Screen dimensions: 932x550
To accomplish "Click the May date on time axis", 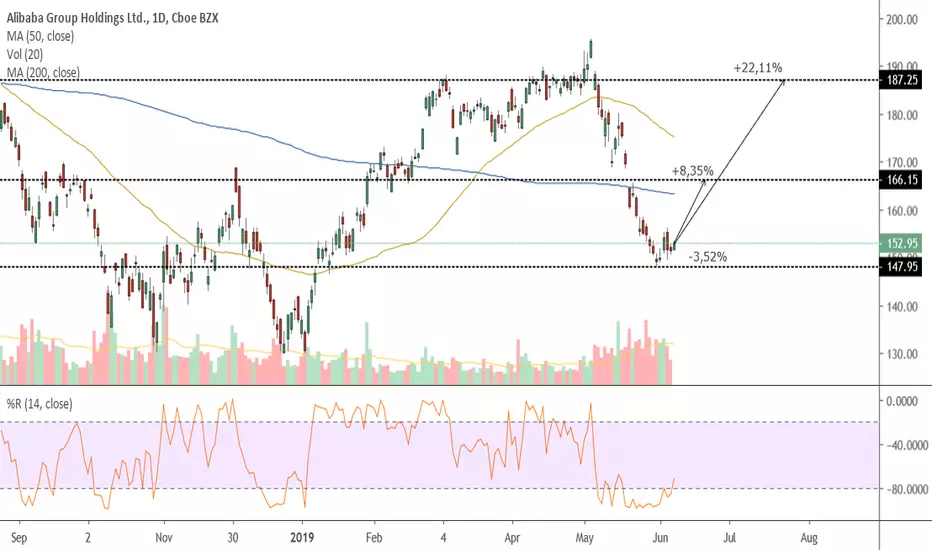I will pyautogui.click(x=584, y=538).
